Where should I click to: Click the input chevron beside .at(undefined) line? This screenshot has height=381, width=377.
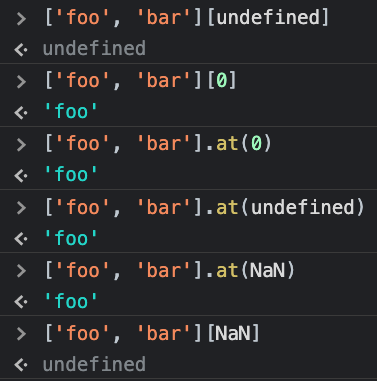point(21,208)
